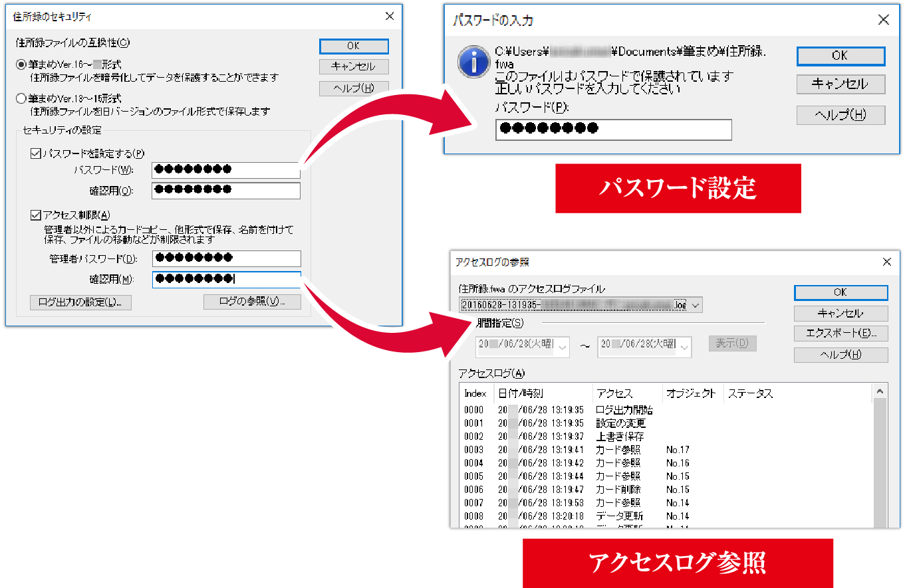Export the access log via エクスポート
The image size is (905, 588).
pyautogui.click(x=840, y=333)
